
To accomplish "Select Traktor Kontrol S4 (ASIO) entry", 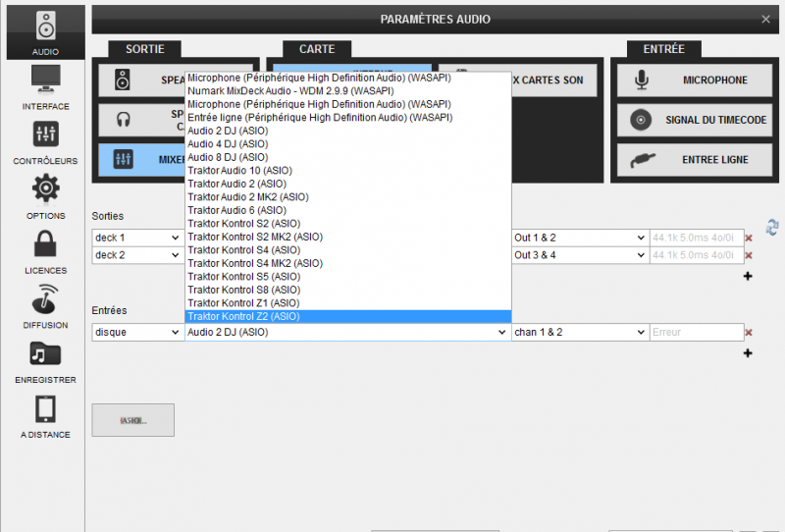I will tap(348, 250).
